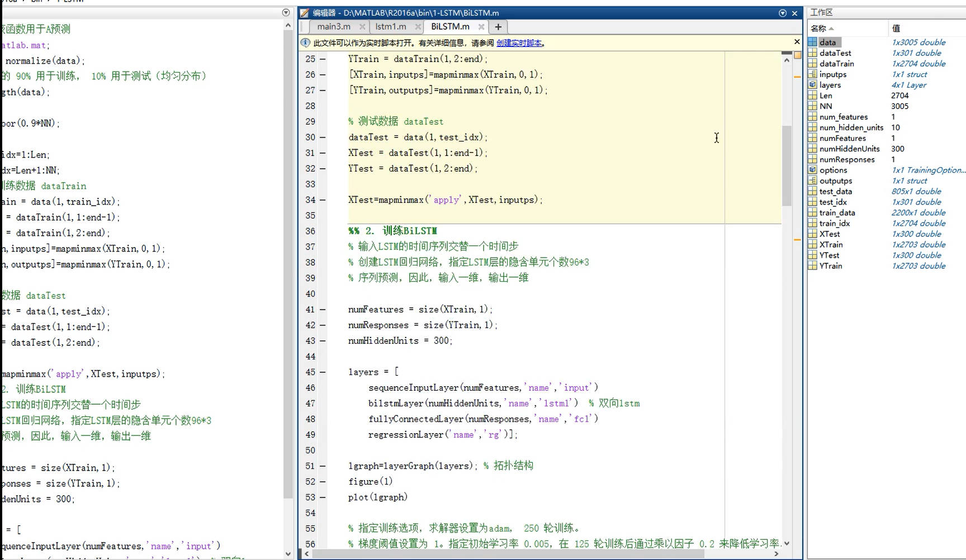The image size is (966, 560).
Task: Click the left panel scrollbar down arrow
Action: coord(288,554)
